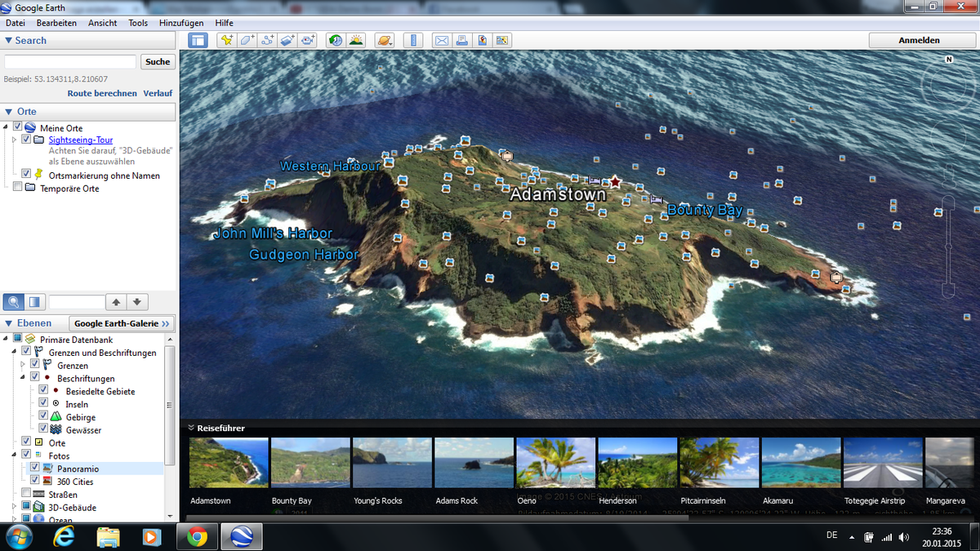Open the planet switcher (Saturn icon)
The height and width of the screenshot is (551, 980).
pyautogui.click(x=384, y=40)
